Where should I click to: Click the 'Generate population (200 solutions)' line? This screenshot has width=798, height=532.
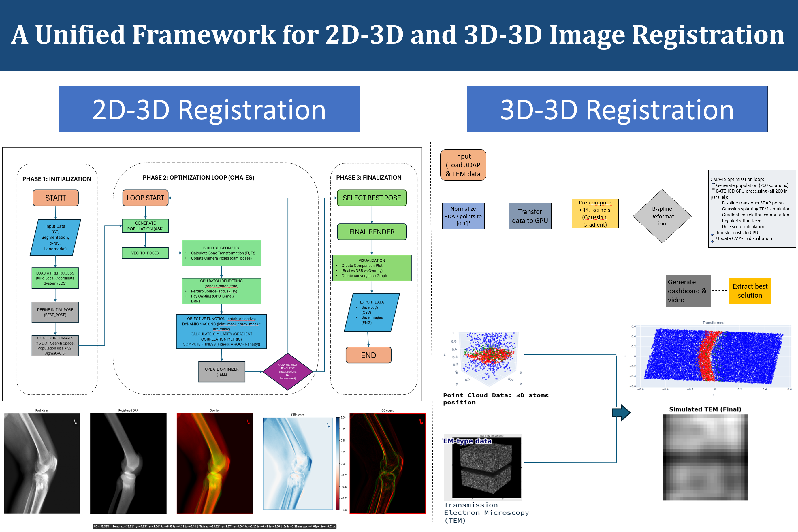pyautogui.click(x=752, y=185)
